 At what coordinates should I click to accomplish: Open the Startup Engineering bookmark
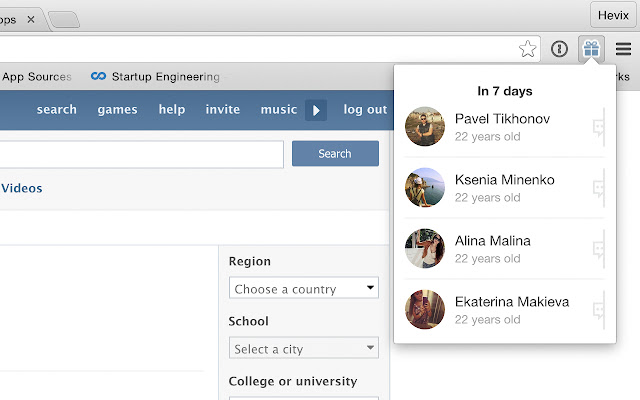[x=155, y=76]
